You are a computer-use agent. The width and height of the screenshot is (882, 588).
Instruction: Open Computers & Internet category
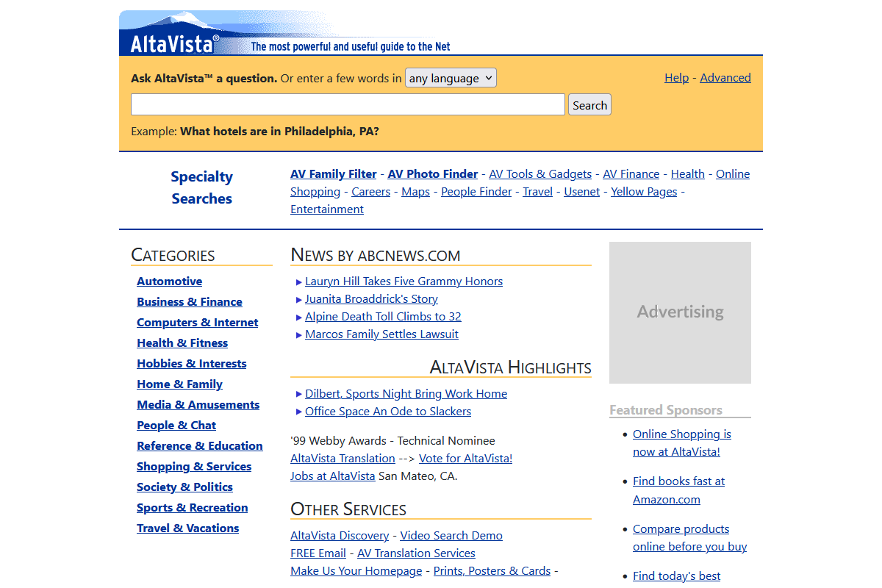tap(197, 322)
